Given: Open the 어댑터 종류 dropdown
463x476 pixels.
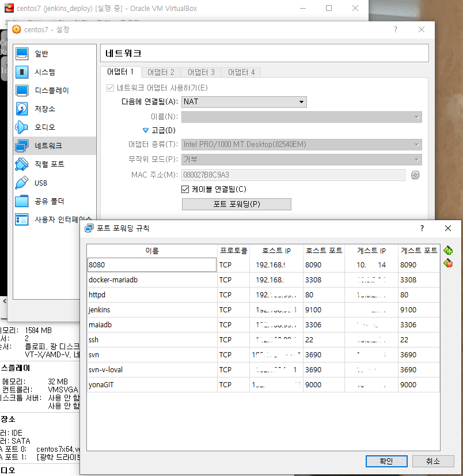Looking at the screenshot, I should click(x=302, y=145).
